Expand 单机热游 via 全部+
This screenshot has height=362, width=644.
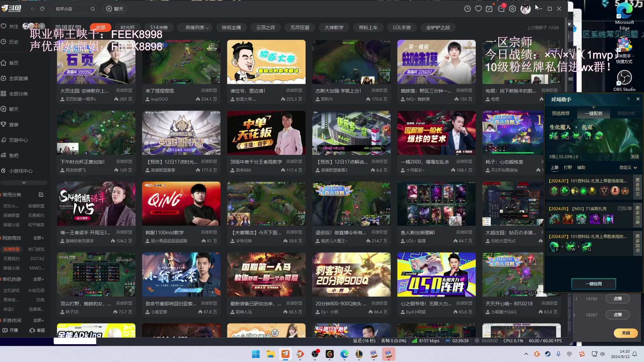pos(39,279)
